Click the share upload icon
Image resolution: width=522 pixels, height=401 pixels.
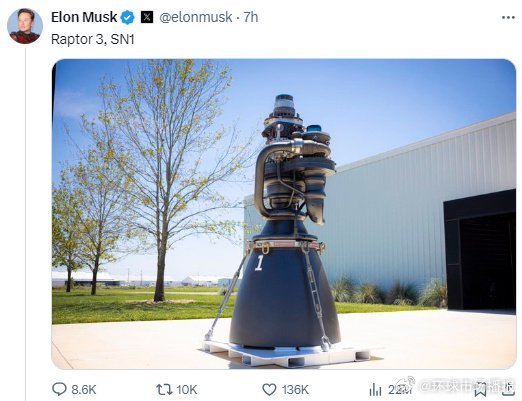(x=509, y=388)
